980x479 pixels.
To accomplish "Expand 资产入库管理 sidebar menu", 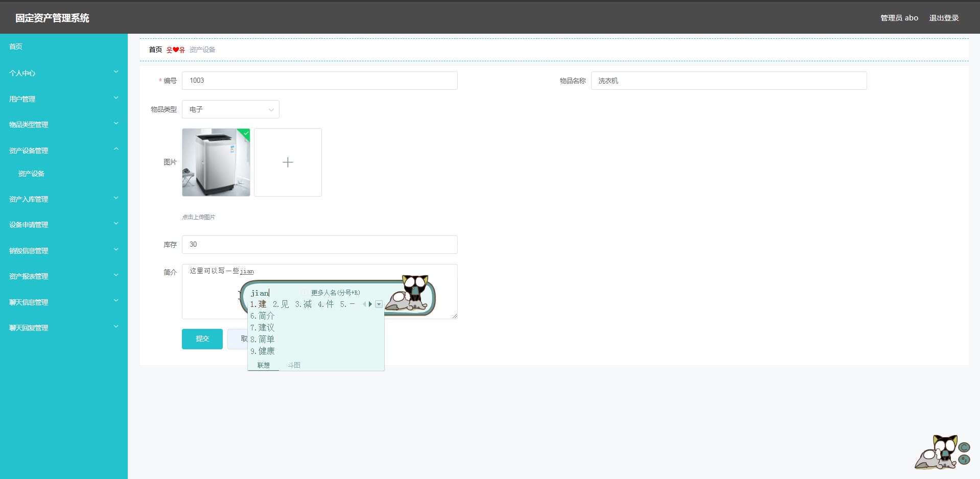I will [64, 199].
